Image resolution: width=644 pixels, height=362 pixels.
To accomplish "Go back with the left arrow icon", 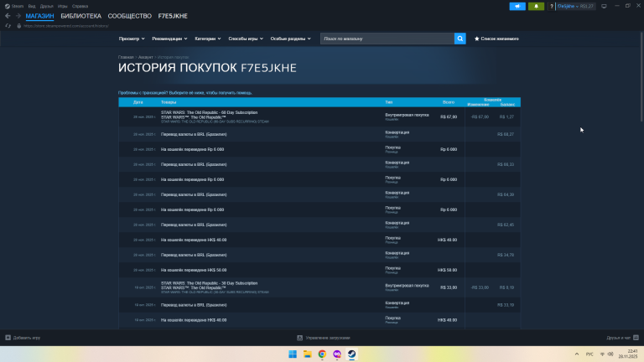I will coord(8,16).
